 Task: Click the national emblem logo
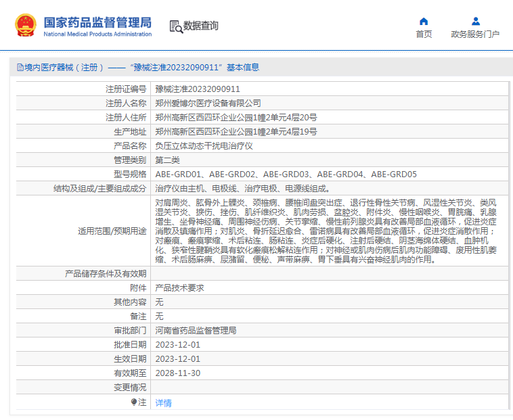click(x=26, y=25)
